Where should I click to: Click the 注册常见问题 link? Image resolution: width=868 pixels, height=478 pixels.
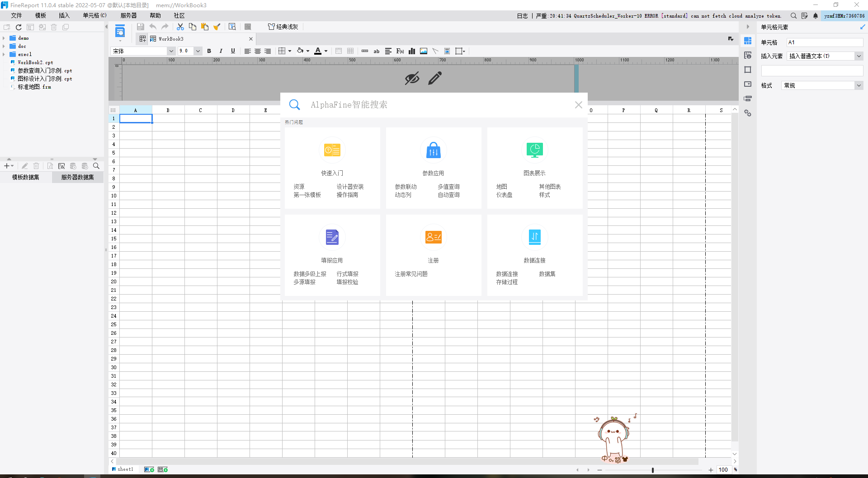pyautogui.click(x=411, y=274)
